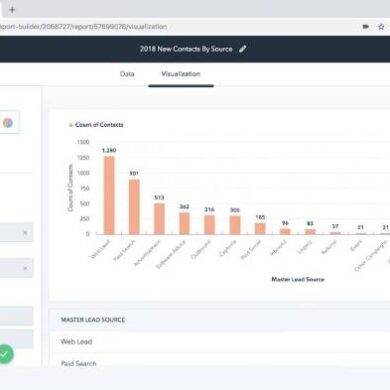Click the bar labeled 362

tap(184, 223)
